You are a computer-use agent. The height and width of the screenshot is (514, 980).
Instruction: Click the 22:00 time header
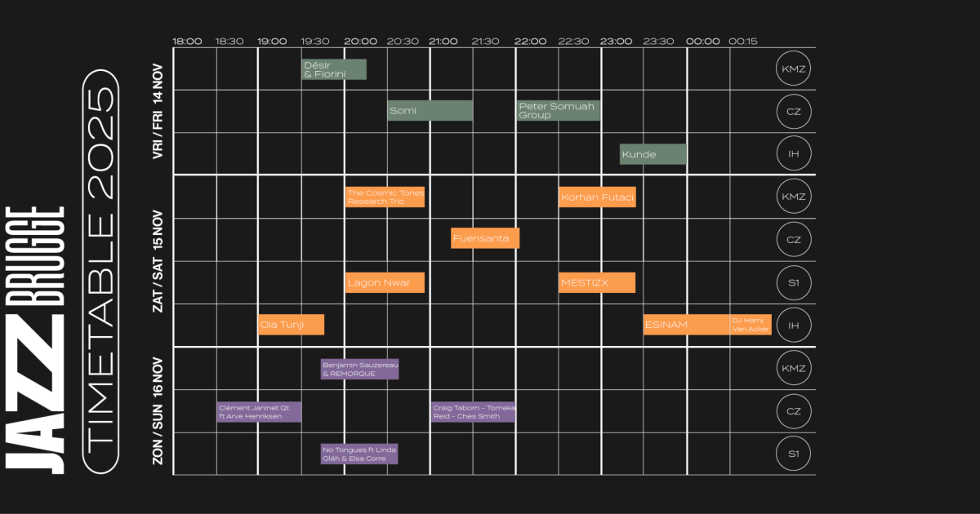(531, 41)
